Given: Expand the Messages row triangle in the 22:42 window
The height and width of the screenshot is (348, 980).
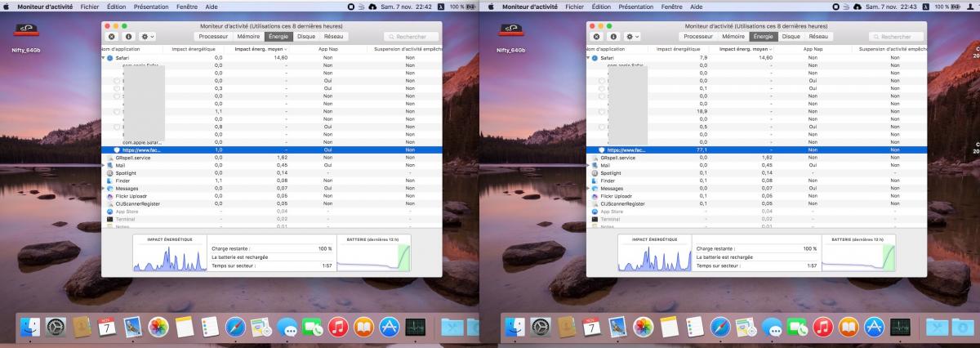Looking at the screenshot, I should click(x=104, y=189).
